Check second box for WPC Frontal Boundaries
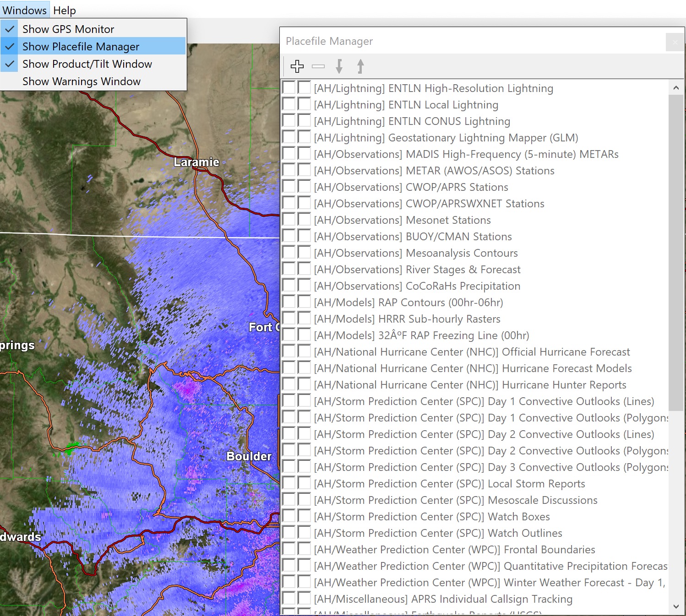Viewport: 686px width, 616px height. point(304,549)
